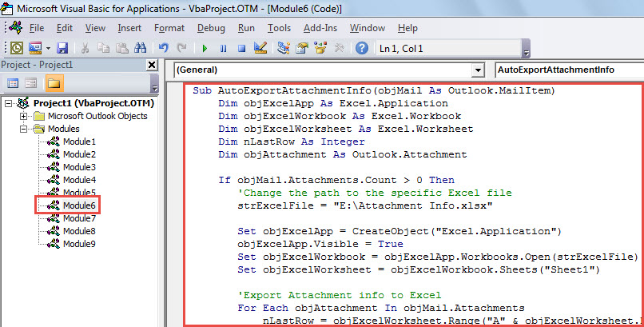Open Find with the binoculars icon
The width and height of the screenshot is (644, 327).
140,48
